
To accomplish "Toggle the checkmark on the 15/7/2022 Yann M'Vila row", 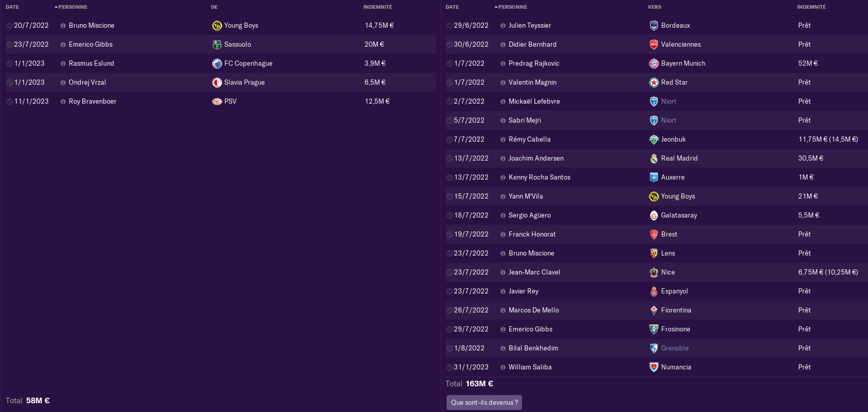I will [450, 197].
